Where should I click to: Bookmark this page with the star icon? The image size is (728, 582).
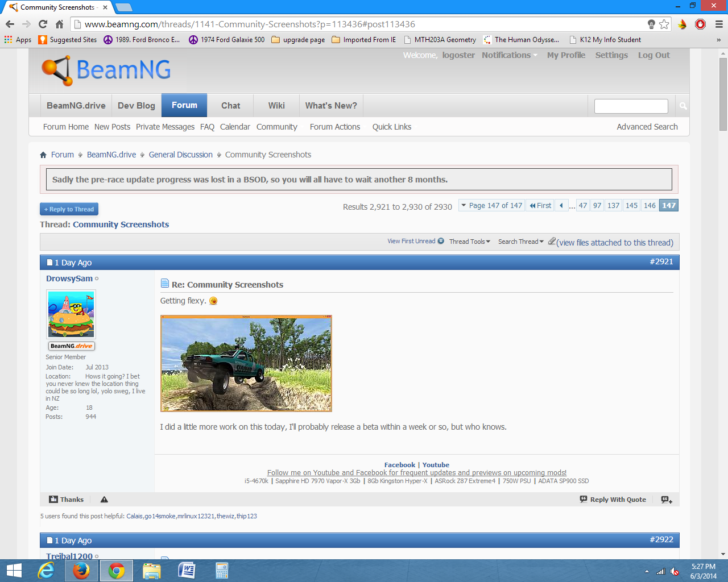point(664,24)
